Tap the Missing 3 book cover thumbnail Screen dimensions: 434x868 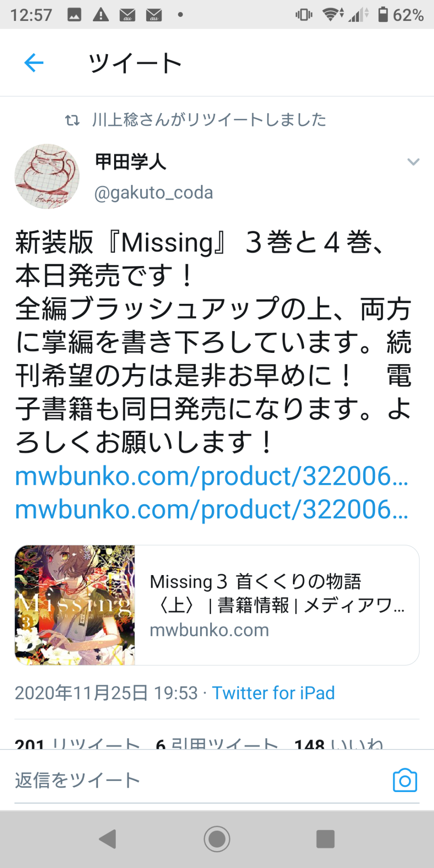coord(75,605)
